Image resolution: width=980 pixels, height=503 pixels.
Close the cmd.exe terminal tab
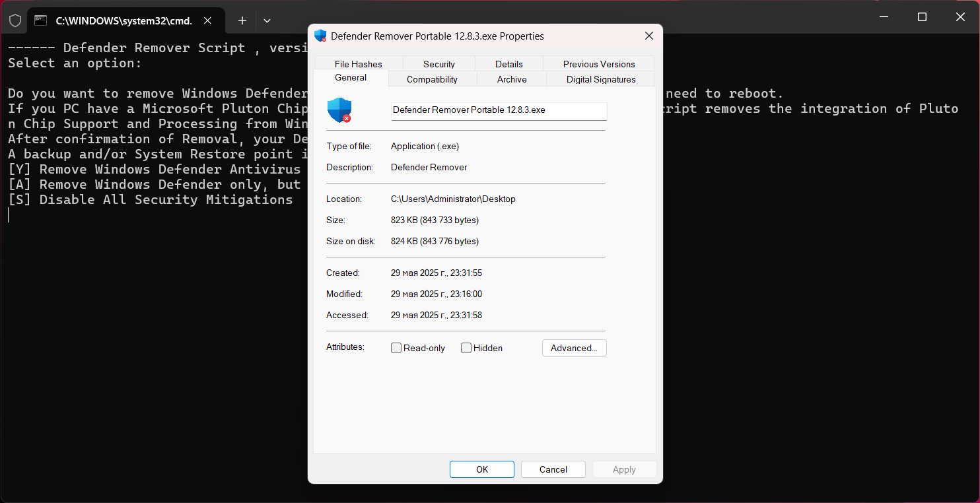click(207, 20)
